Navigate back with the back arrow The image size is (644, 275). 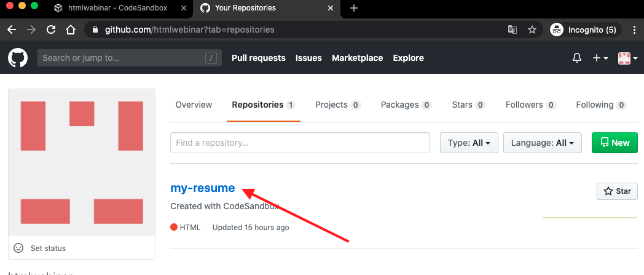[x=12, y=30]
